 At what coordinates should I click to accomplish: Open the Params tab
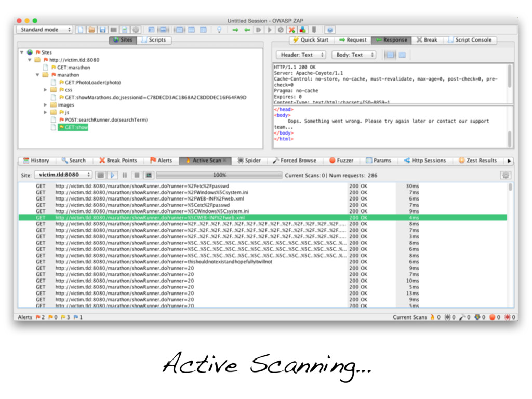point(378,161)
